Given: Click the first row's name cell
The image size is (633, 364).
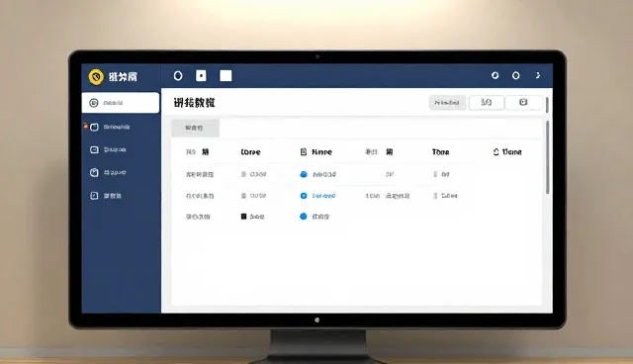Looking at the screenshot, I should pyautogui.click(x=200, y=174).
